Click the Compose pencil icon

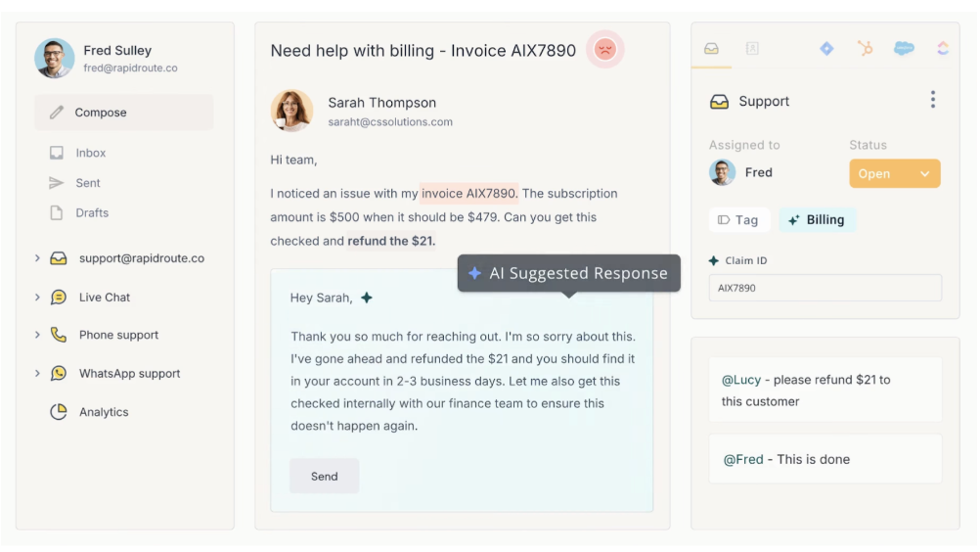coord(57,113)
